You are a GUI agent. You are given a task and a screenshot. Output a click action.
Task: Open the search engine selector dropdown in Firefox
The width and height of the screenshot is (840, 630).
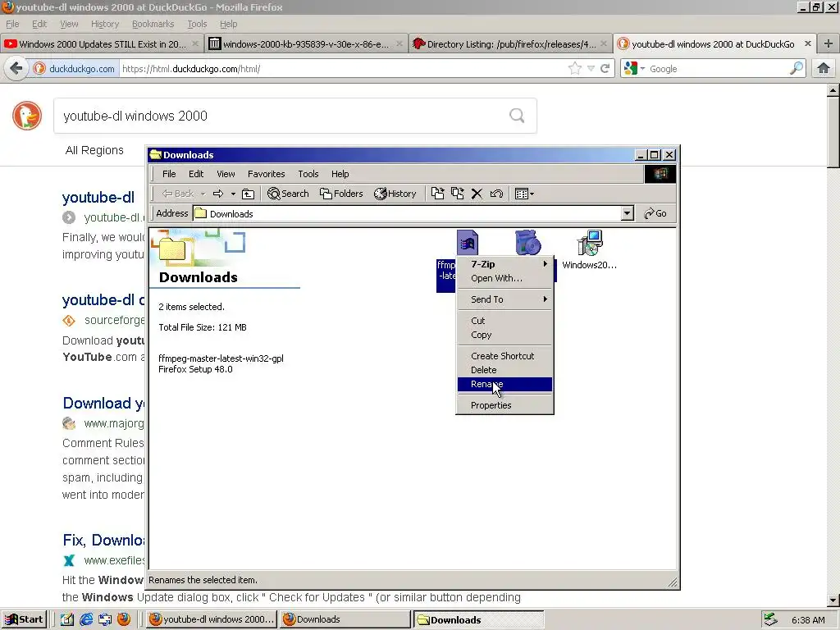634,69
